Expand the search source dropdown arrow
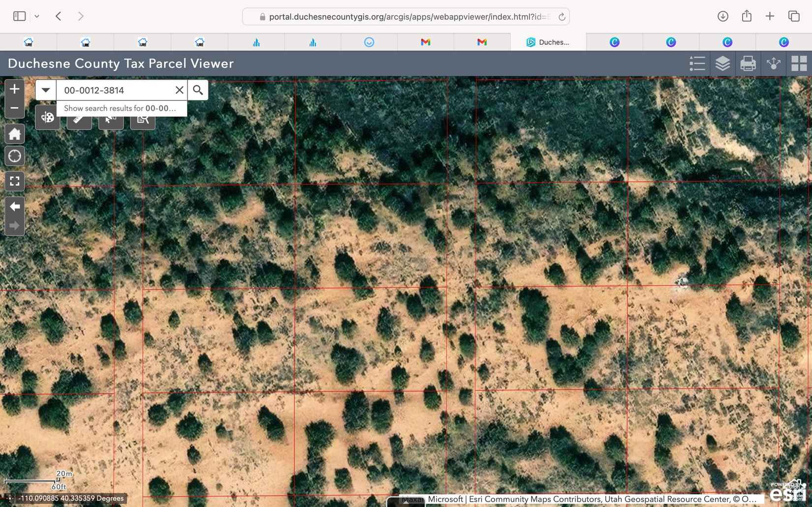The image size is (812, 507). (x=46, y=90)
